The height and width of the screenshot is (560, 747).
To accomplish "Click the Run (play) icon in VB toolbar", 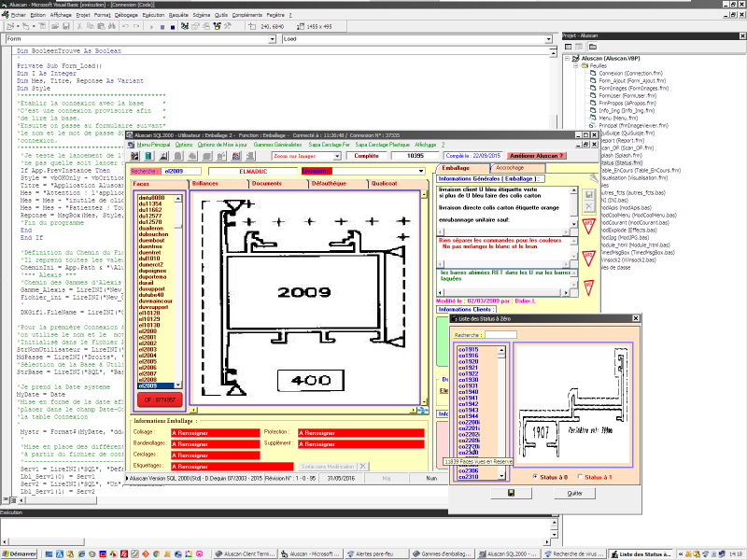I will (x=151, y=27).
